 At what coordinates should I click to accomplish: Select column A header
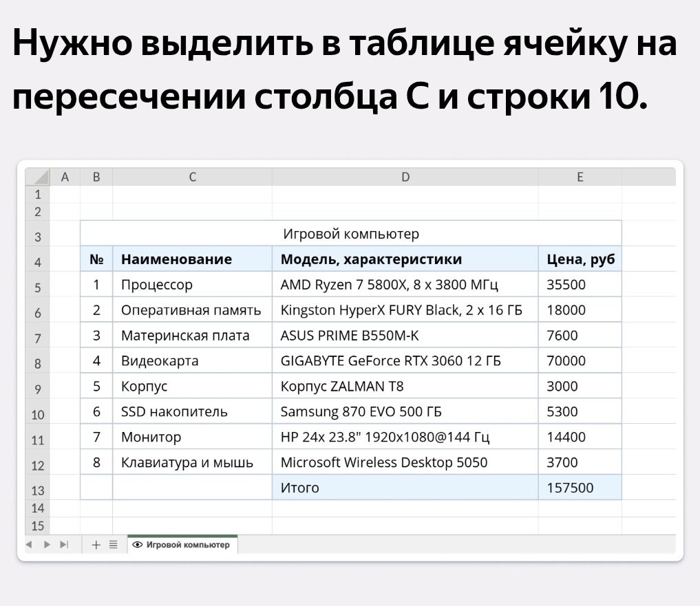tap(65, 177)
